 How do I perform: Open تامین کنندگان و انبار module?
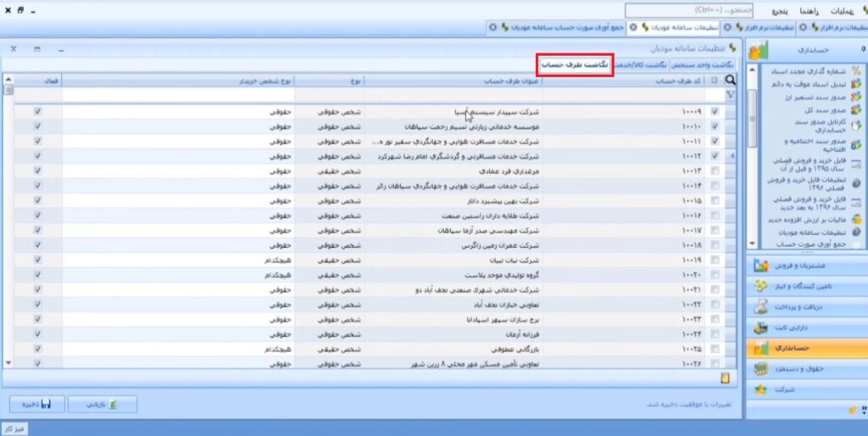(x=805, y=287)
